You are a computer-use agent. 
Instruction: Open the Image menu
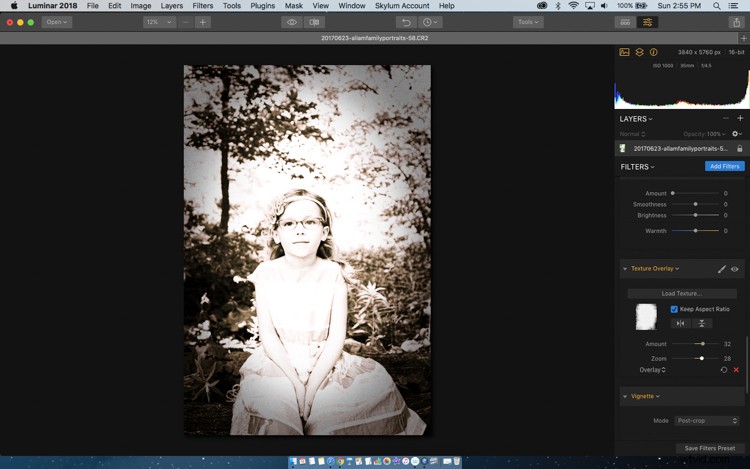click(141, 6)
